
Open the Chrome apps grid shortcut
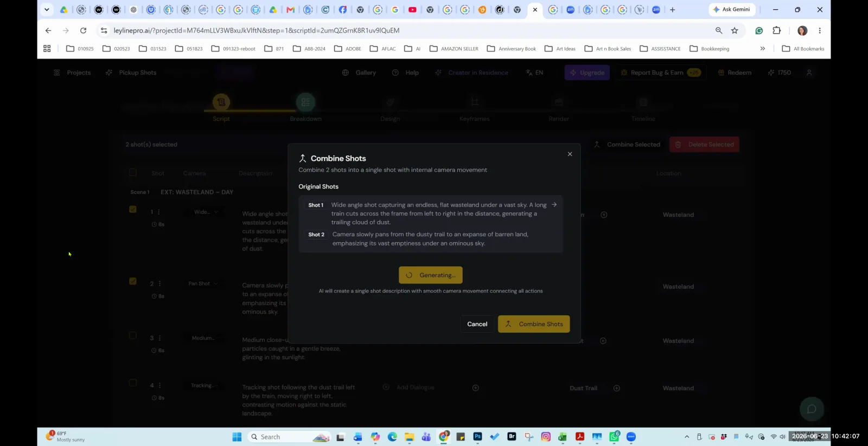coord(47,49)
